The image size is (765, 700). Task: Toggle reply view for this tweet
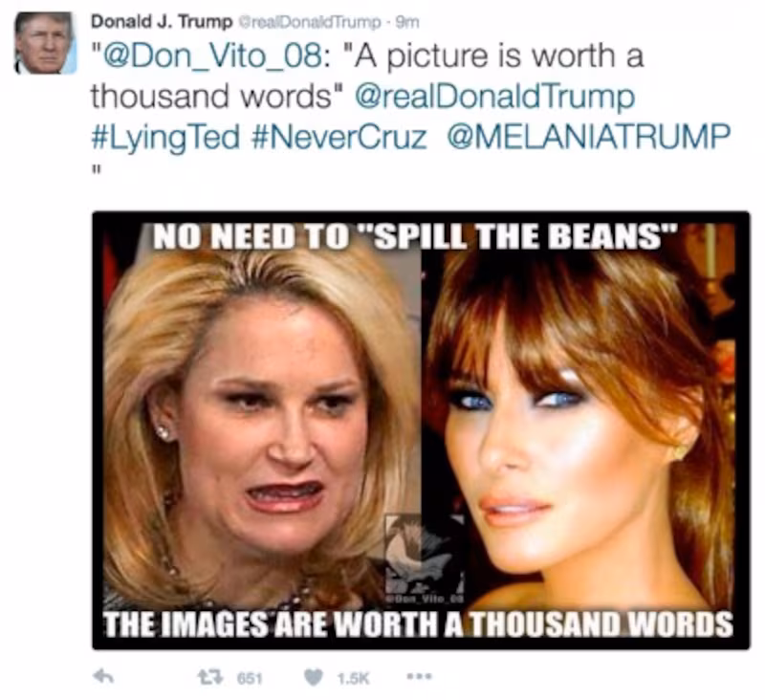[103, 675]
